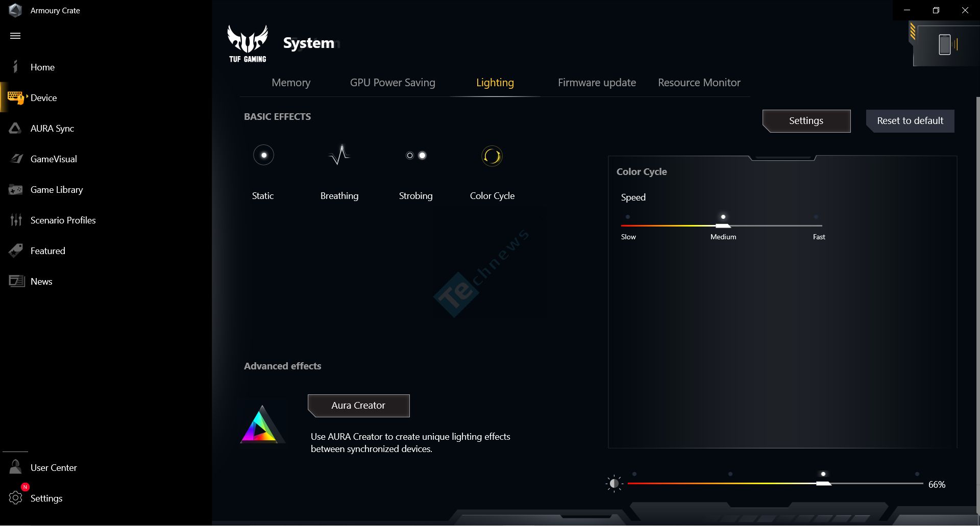Switch to Firmware update tab

coord(597,83)
